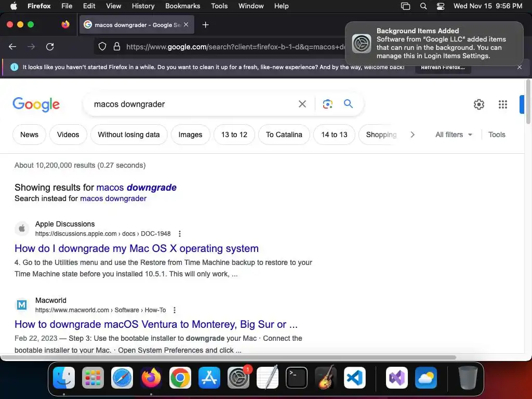The image size is (532, 399).
Task: Open the History menu
Action: click(x=143, y=6)
